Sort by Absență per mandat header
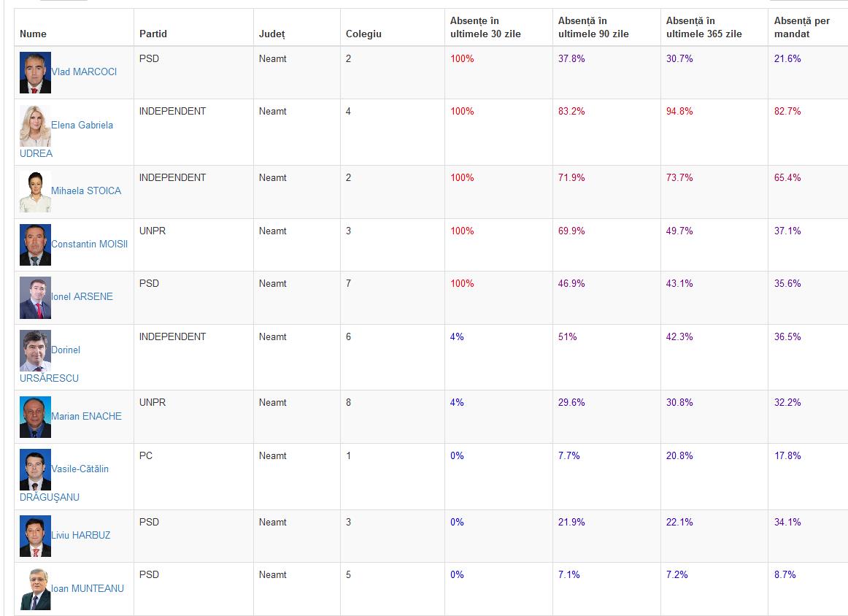Image resolution: width=848 pixels, height=616 pixels. point(801,27)
